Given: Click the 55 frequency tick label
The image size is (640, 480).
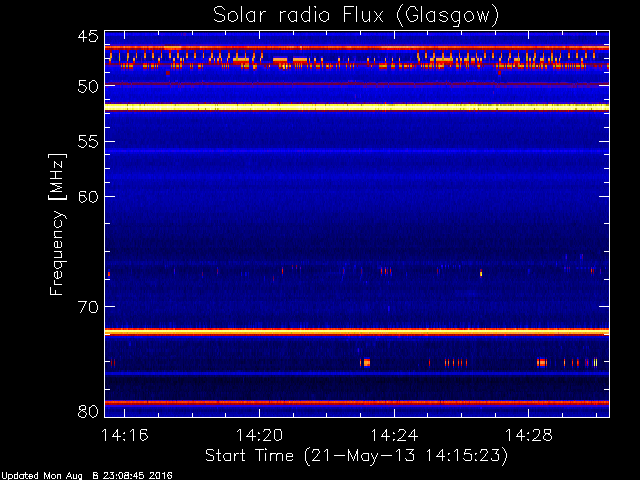Looking at the screenshot, I should point(88,142).
